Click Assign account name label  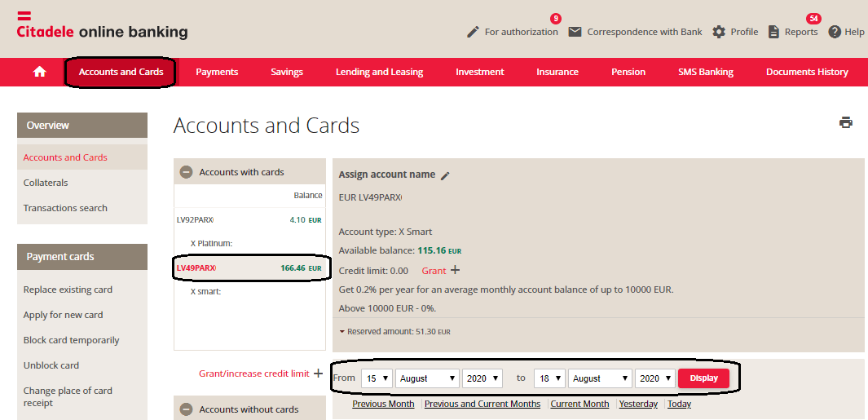(x=387, y=175)
